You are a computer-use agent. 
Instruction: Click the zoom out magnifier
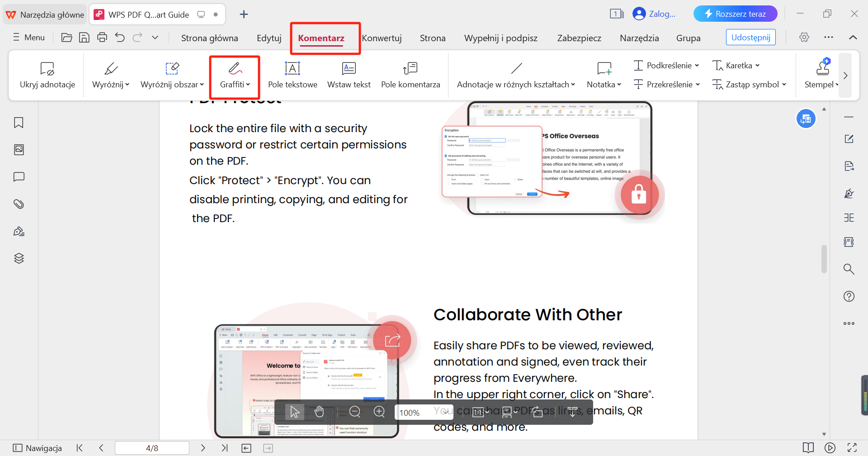(x=355, y=412)
